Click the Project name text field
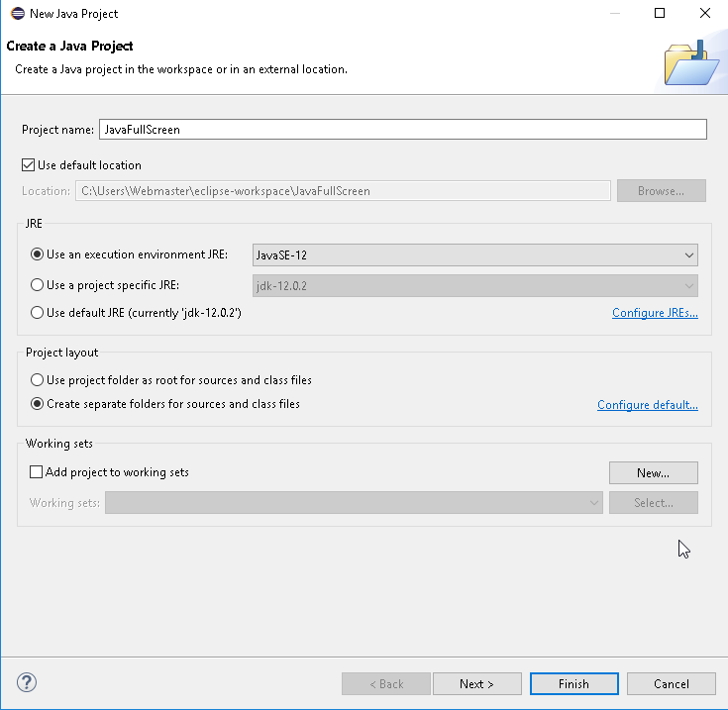The image size is (728, 710). tap(402, 130)
